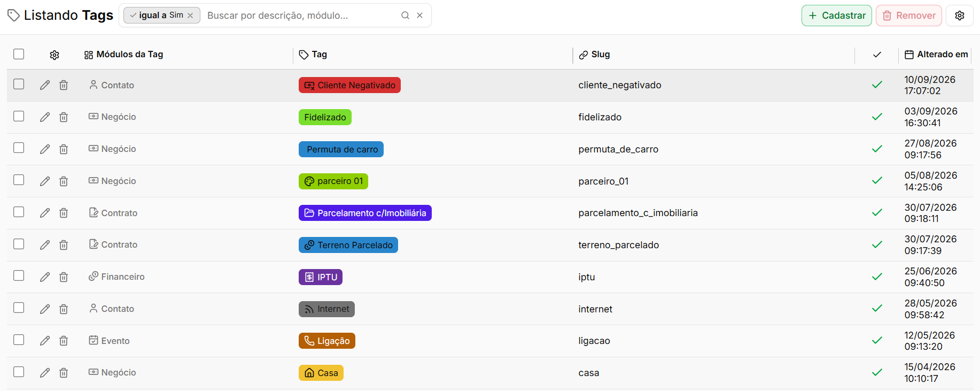Select the Casa row checkbox

(19, 372)
